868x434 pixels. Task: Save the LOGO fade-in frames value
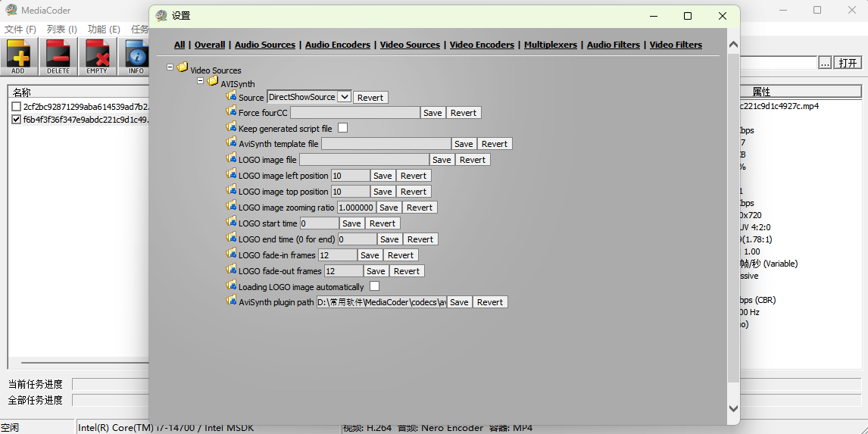click(370, 255)
